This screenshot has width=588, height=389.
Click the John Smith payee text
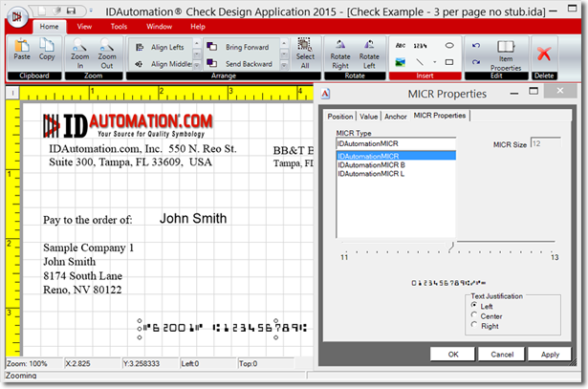(193, 219)
